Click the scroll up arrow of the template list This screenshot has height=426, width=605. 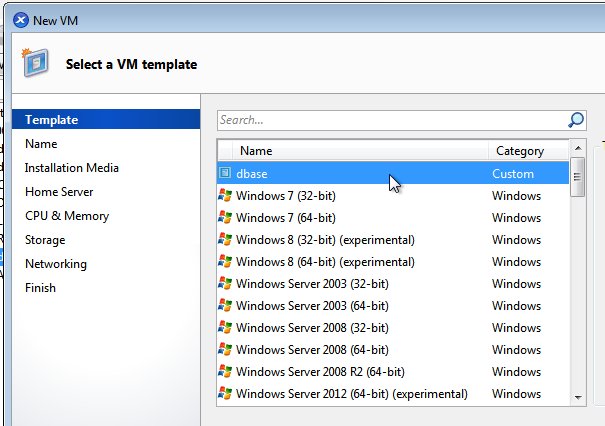point(578,148)
